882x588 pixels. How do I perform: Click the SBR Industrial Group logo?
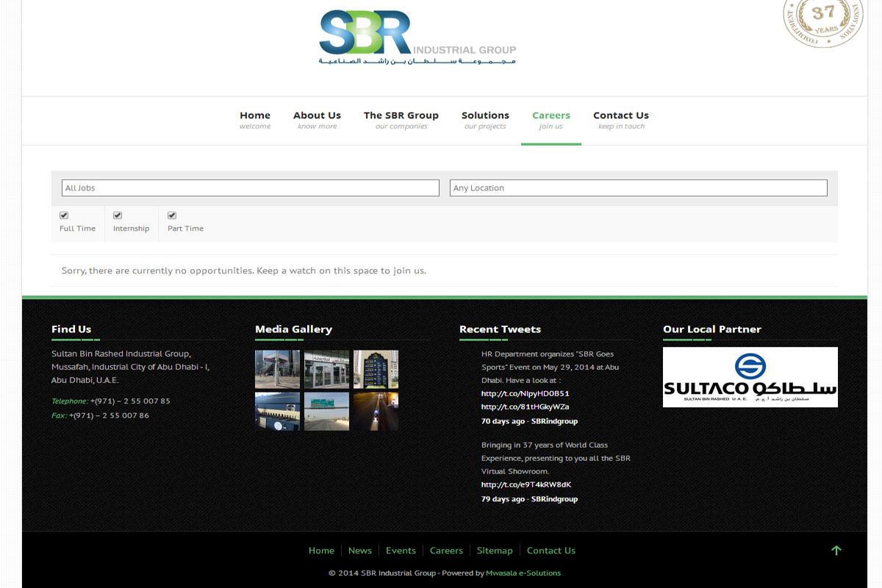point(417,37)
